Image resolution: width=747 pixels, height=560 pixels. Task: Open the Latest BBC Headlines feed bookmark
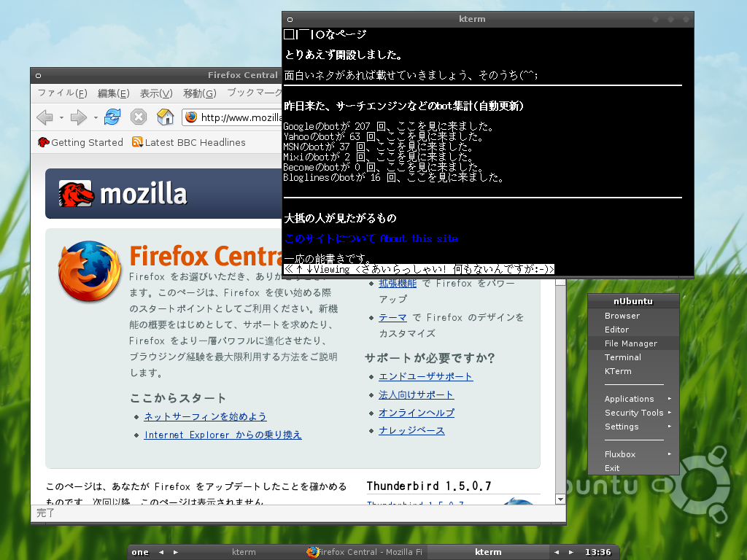coord(189,142)
